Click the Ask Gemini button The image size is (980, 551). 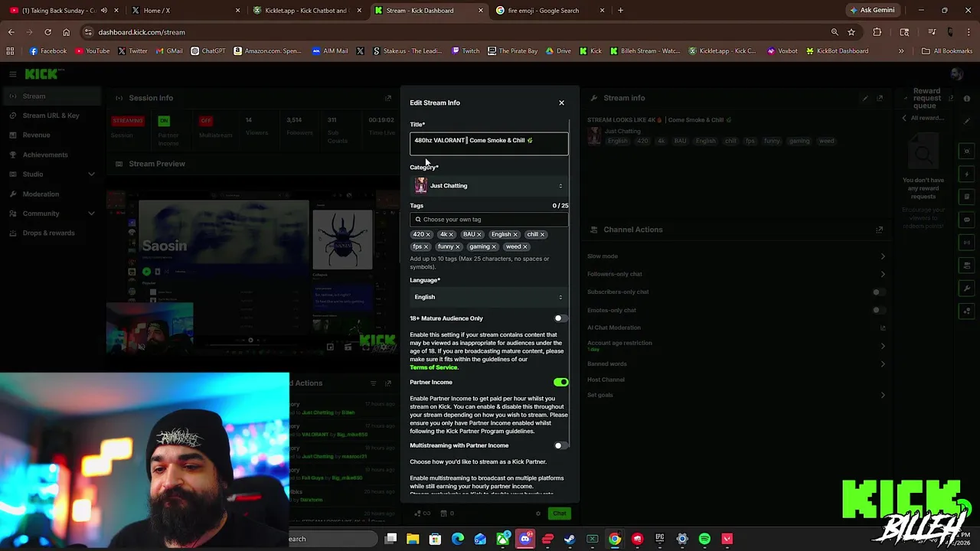click(872, 10)
